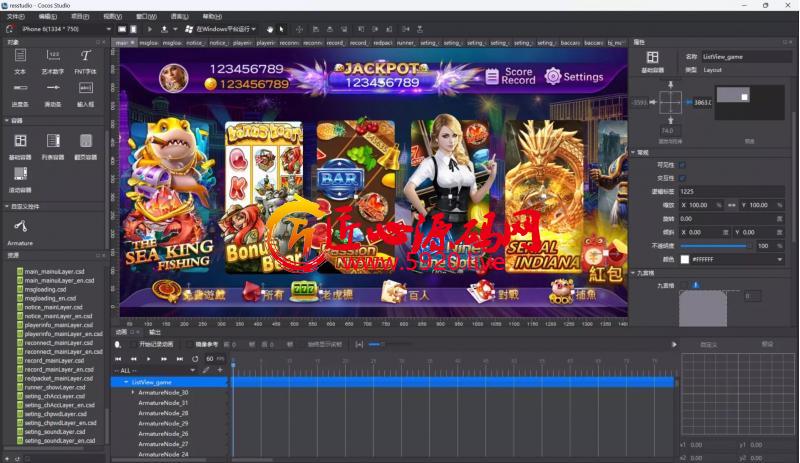Open the publish options dropdown arrow

[x=175, y=29]
